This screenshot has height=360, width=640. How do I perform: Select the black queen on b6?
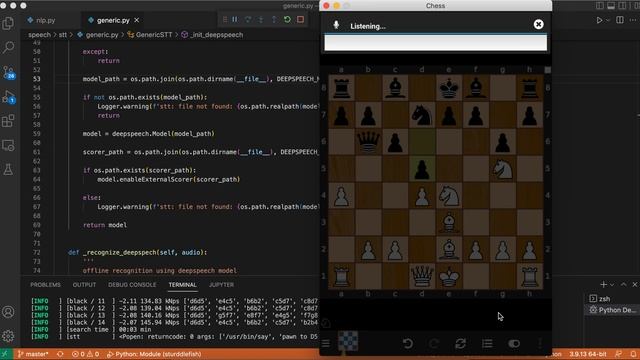coord(368,142)
